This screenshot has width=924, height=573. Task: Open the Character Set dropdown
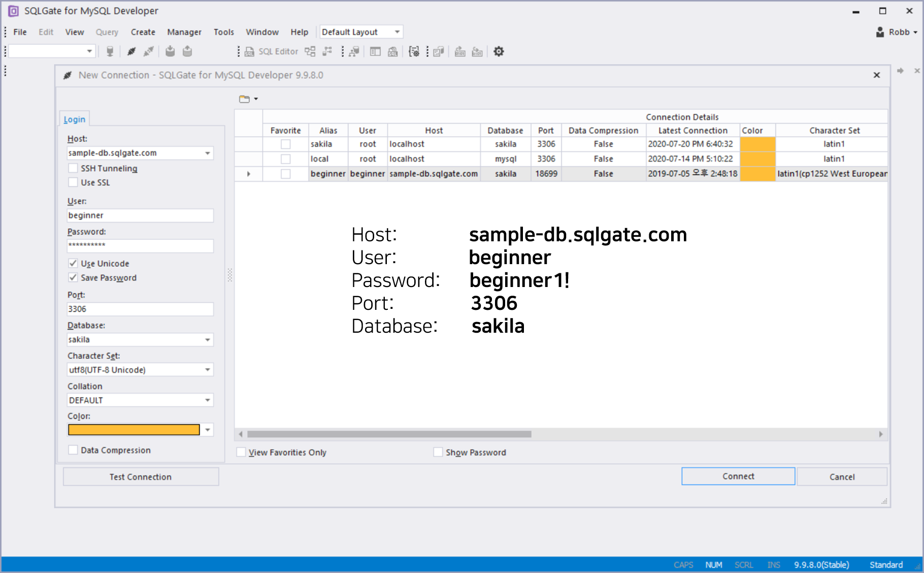pyautogui.click(x=208, y=370)
